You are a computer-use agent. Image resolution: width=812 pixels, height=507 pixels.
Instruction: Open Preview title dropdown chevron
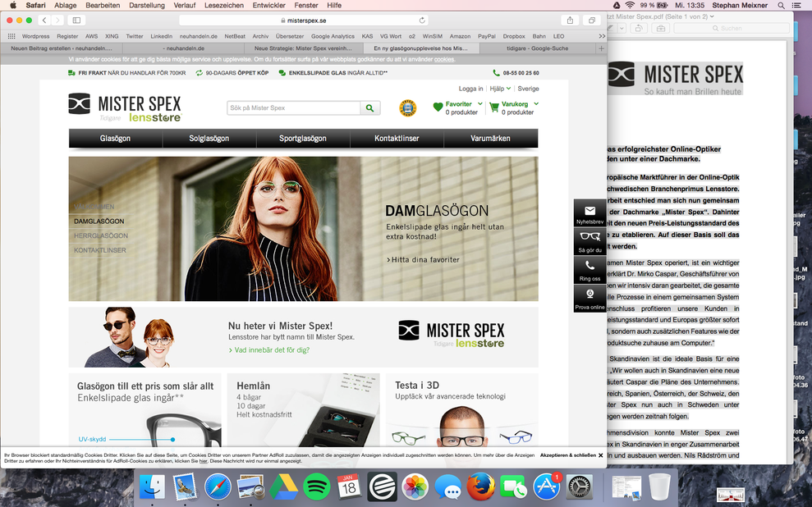coord(712,16)
